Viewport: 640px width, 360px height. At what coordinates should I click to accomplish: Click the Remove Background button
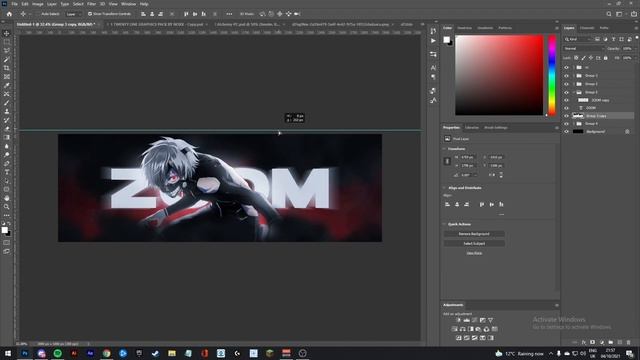pos(474,234)
